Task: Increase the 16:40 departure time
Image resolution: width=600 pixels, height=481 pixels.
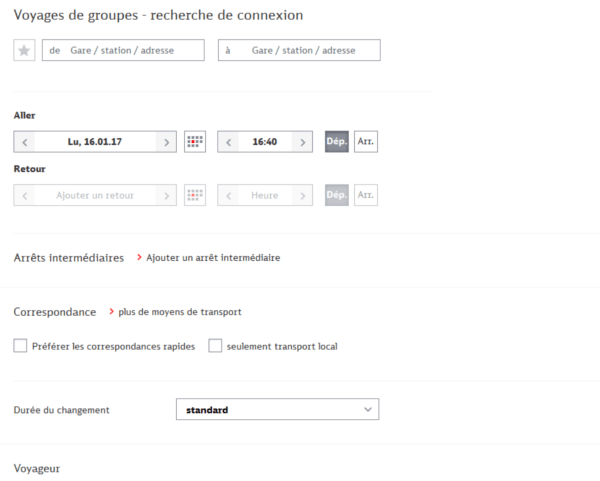Action: tap(302, 142)
